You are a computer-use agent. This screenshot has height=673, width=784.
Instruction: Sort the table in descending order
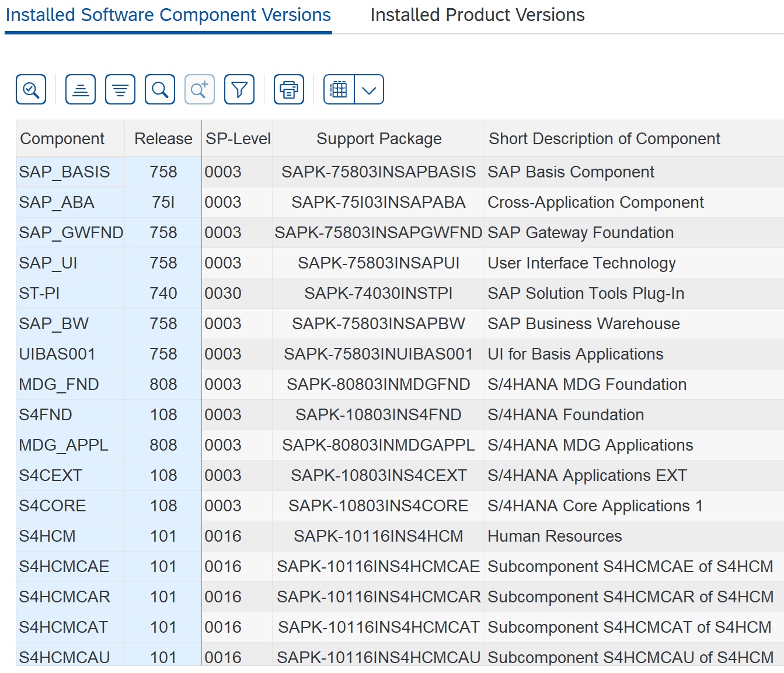[x=120, y=89]
